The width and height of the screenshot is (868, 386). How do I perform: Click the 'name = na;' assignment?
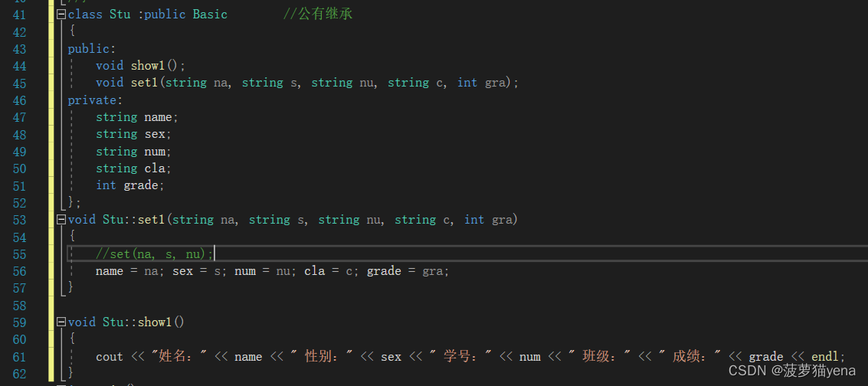coord(130,271)
